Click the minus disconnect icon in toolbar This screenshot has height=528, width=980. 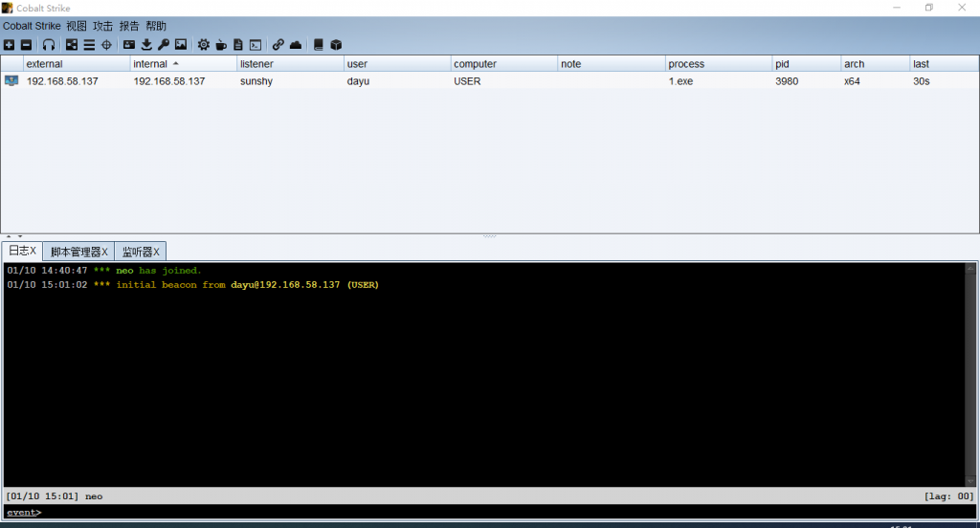tap(26, 45)
